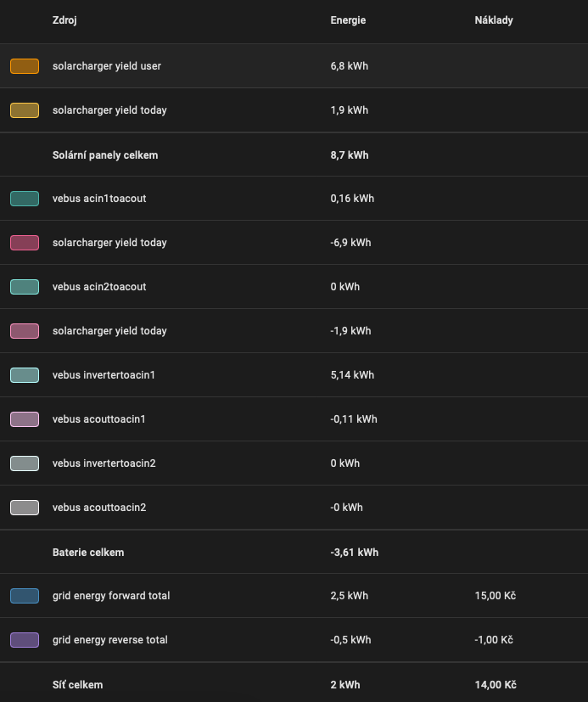Click the grid energy reverse total label

110,640
